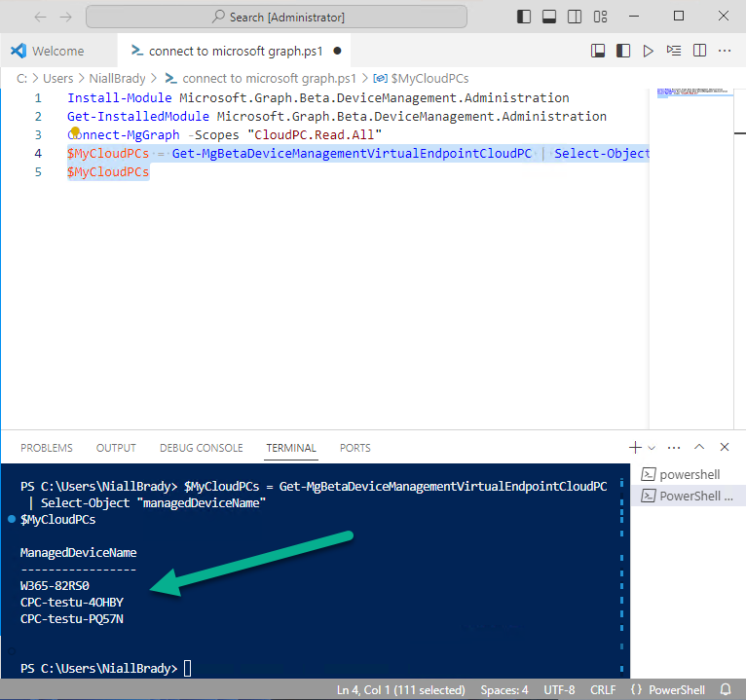Change encoding via UTF-8
This screenshot has width=746, height=700.
[559, 690]
